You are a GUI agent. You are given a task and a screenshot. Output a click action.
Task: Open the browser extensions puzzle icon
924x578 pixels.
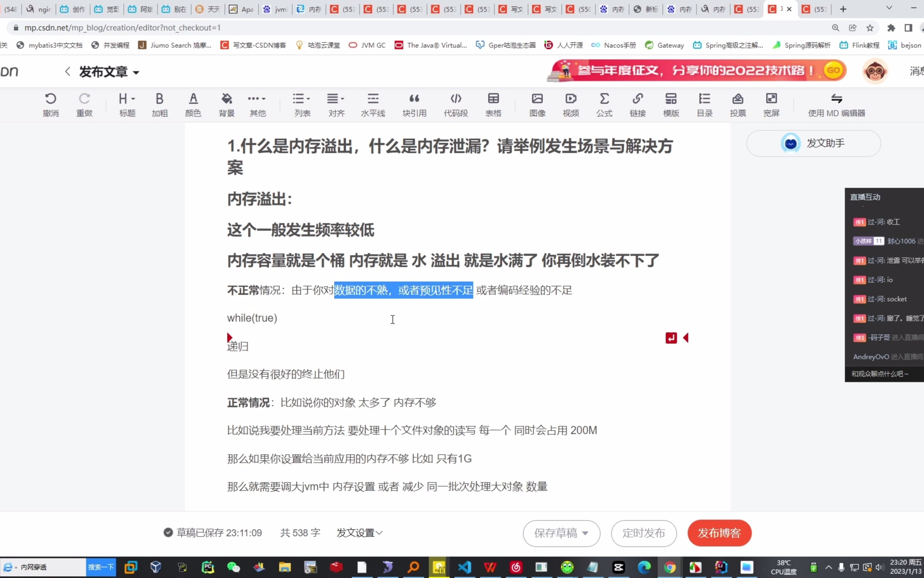[x=891, y=28]
